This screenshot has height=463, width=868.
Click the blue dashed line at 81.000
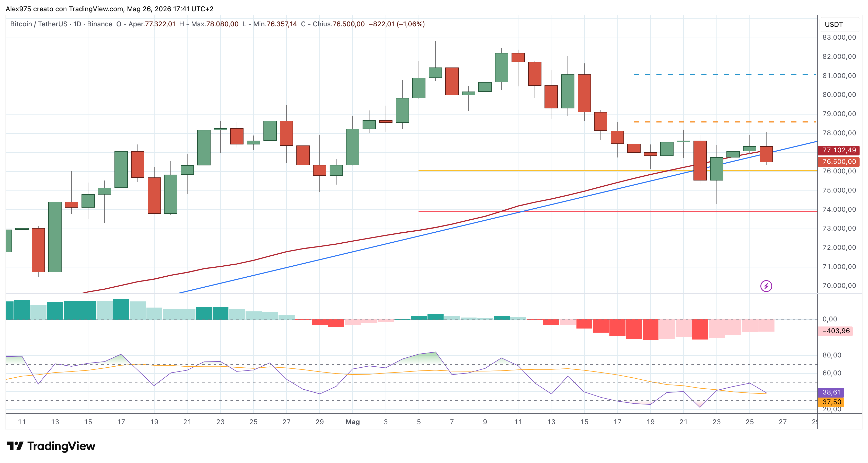tap(725, 74)
